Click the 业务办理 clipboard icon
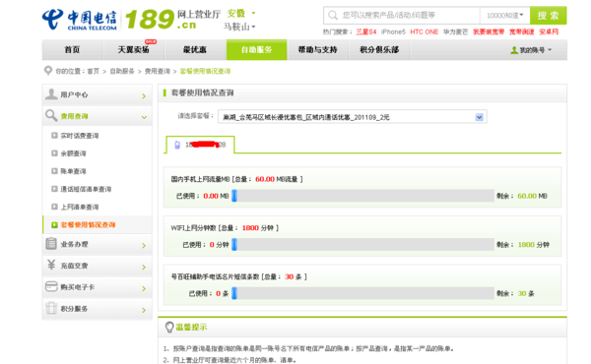Viewport: 591px width, 364px height. (x=51, y=244)
